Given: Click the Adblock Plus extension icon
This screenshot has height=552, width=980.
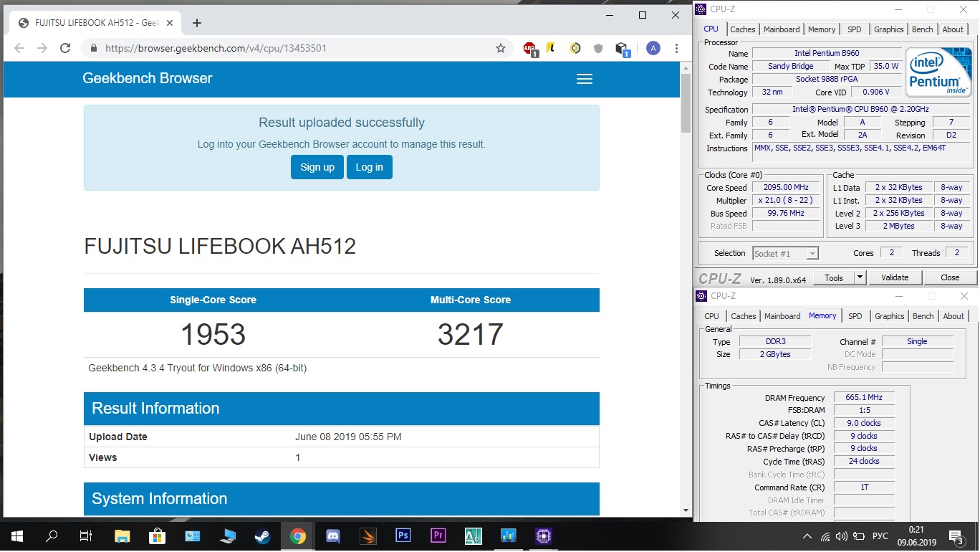Looking at the screenshot, I should coord(530,48).
